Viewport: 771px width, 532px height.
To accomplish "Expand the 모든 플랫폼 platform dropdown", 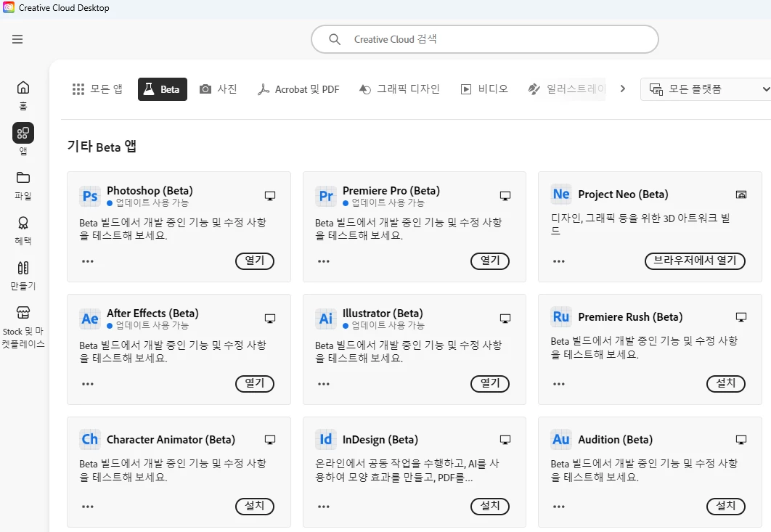I will pos(706,89).
